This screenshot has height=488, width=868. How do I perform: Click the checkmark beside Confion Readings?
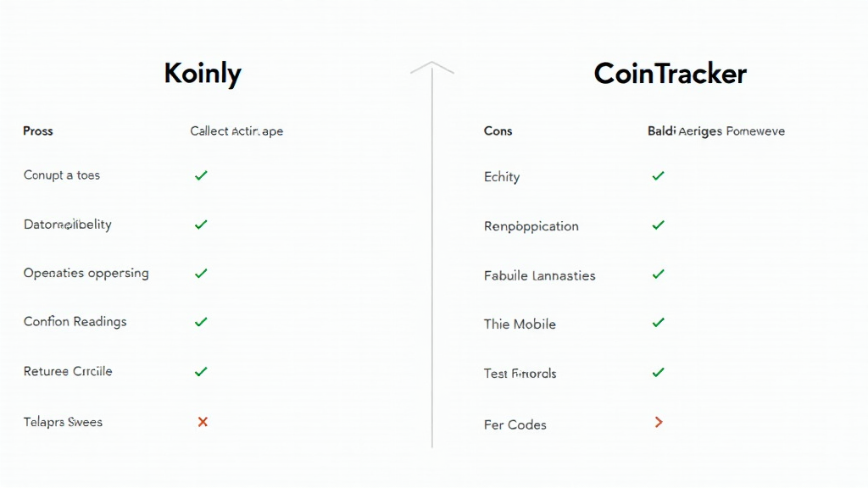pyautogui.click(x=201, y=322)
